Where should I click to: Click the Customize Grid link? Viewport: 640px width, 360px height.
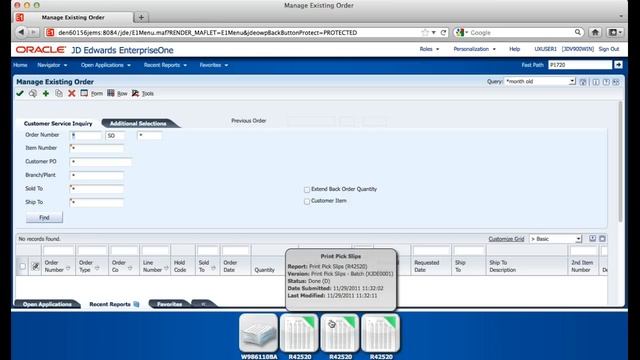tap(506, 239)
